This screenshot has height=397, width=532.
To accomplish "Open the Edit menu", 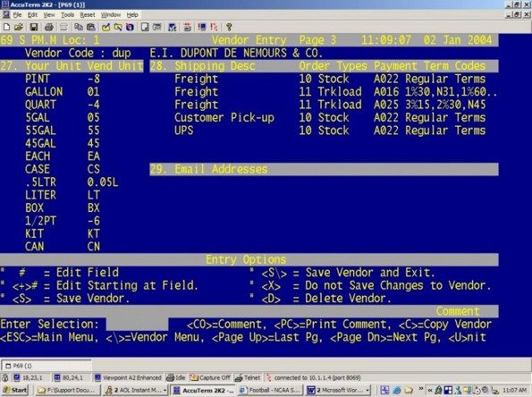I will click(x=32, y=15).
